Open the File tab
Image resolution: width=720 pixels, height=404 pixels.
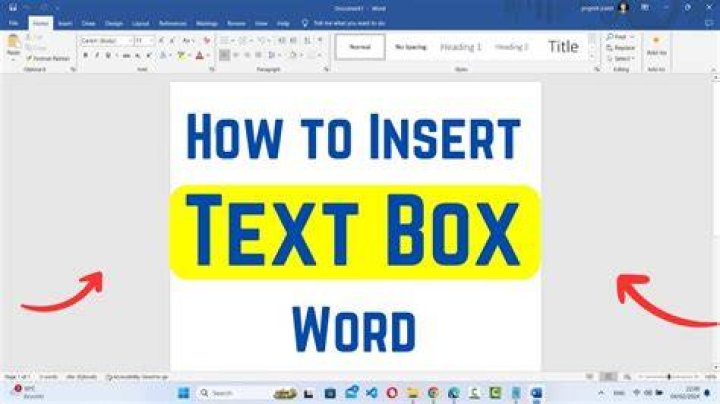[x=14, y=23]
